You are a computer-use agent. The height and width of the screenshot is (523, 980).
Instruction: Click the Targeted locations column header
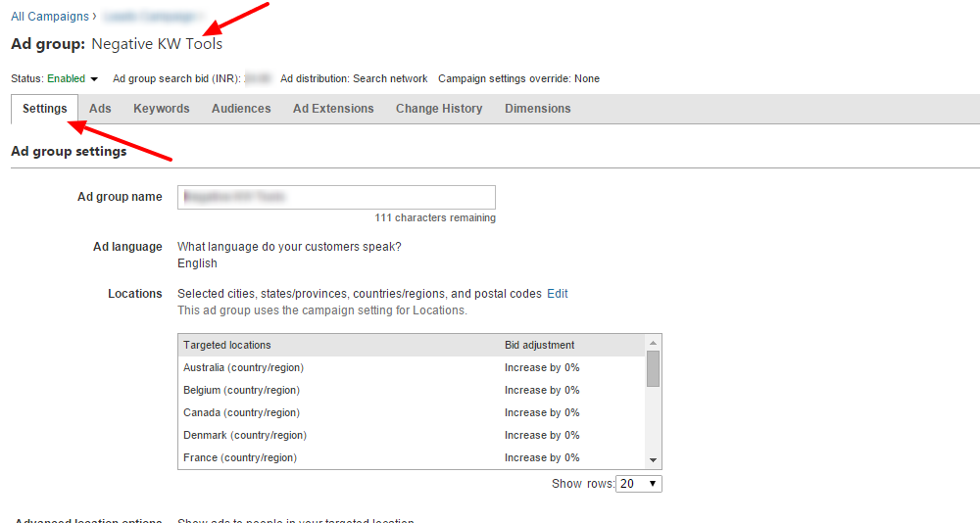point(227,345)
